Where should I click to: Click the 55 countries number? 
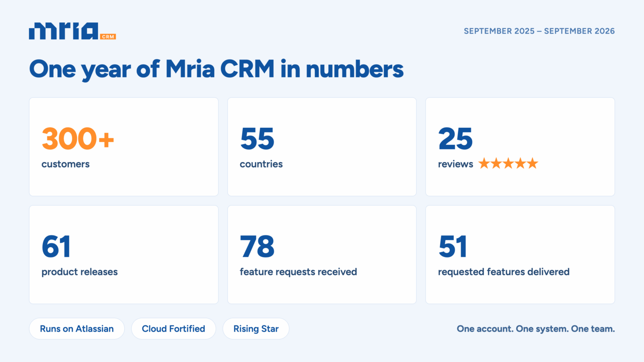click(x=257, y=139)
